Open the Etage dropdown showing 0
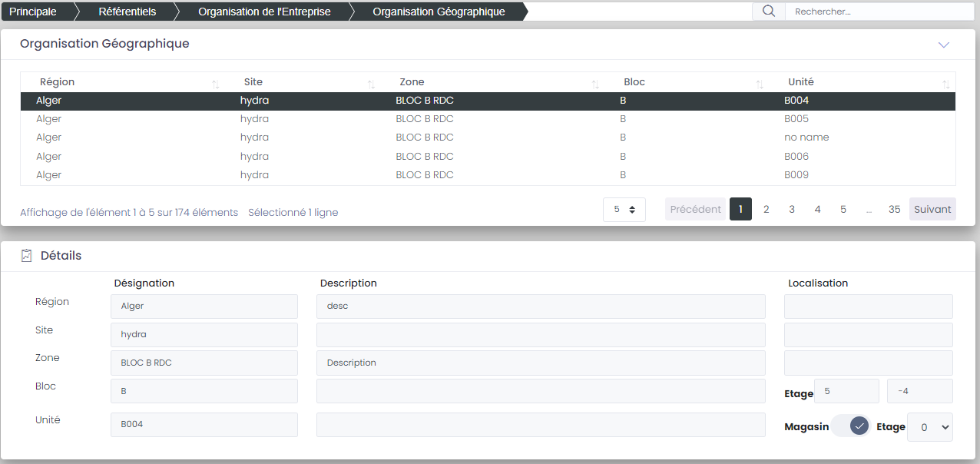 click(x=929, y=427)
